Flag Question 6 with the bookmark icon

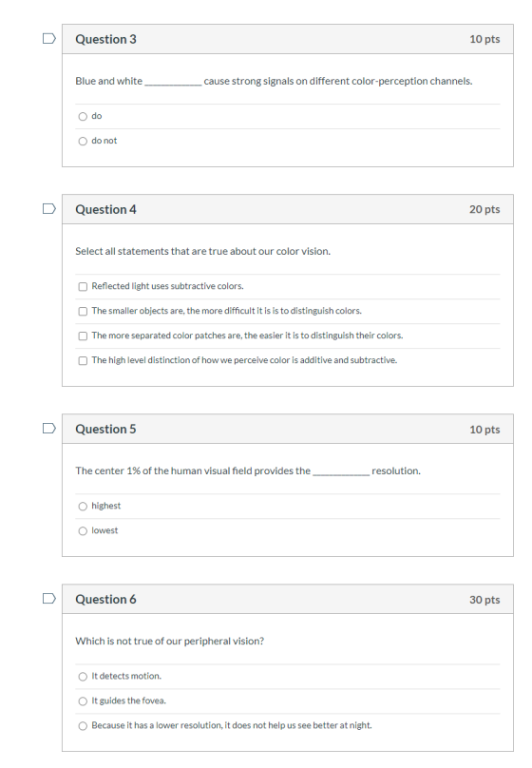point(49,598)
